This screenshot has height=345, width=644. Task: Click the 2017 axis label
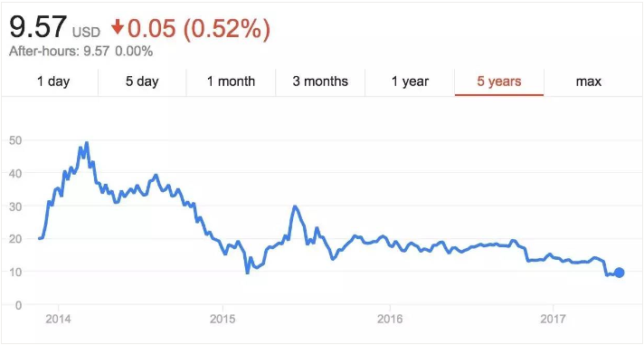[554, 320]
